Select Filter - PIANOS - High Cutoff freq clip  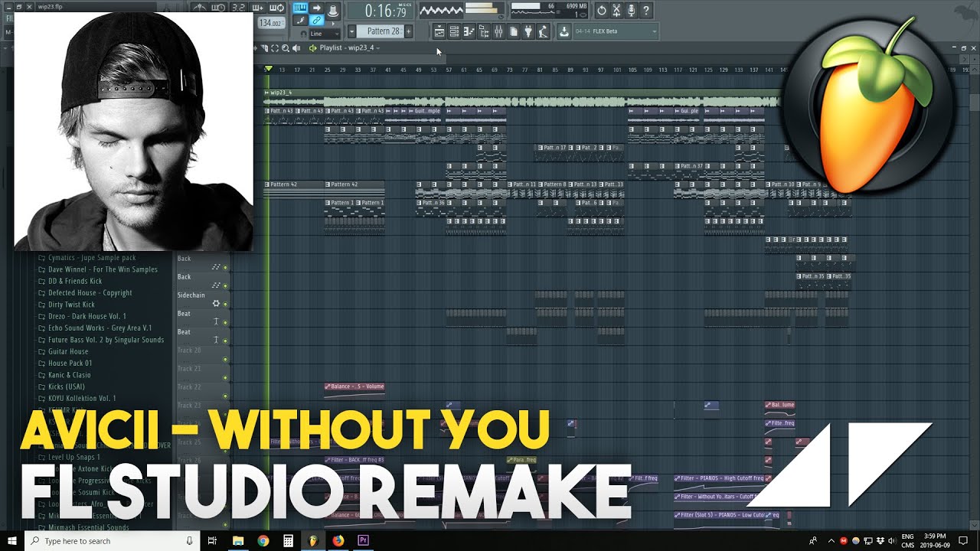tap(720, 482)
